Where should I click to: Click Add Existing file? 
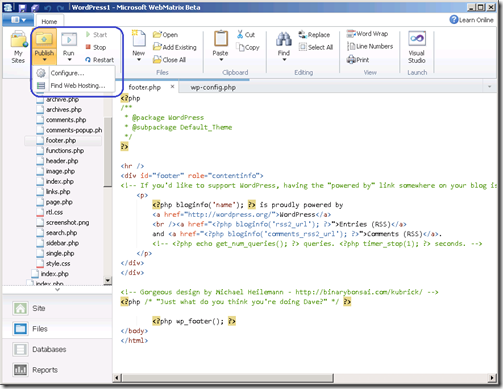point(175,47)
